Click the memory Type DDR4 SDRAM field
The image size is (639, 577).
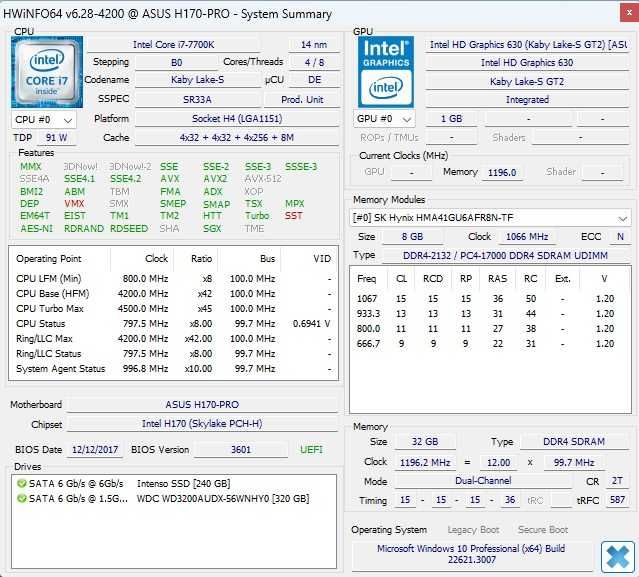(574, 442)
